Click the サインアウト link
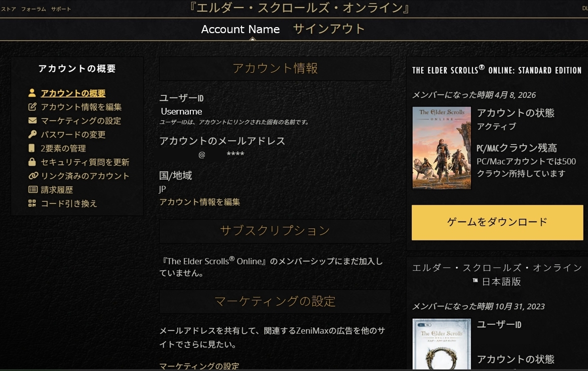Viewport: 588px width, 371px height. (328, 29)
